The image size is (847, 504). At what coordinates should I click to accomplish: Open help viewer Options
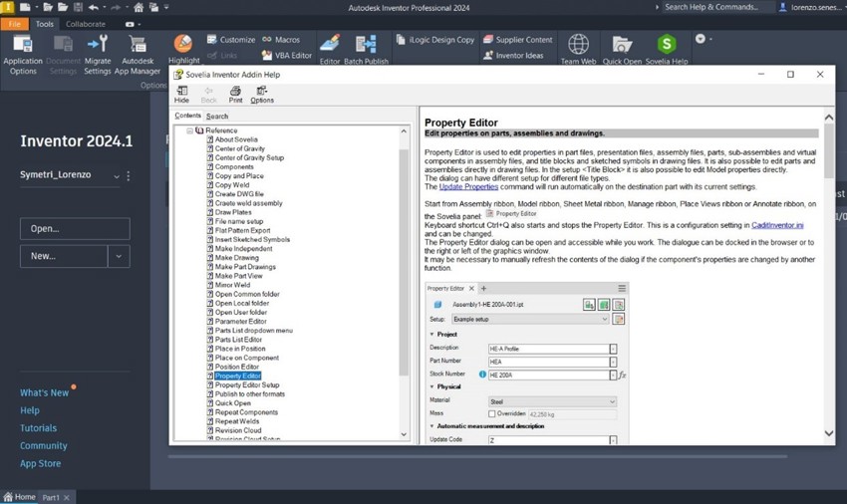pos(262,95)
